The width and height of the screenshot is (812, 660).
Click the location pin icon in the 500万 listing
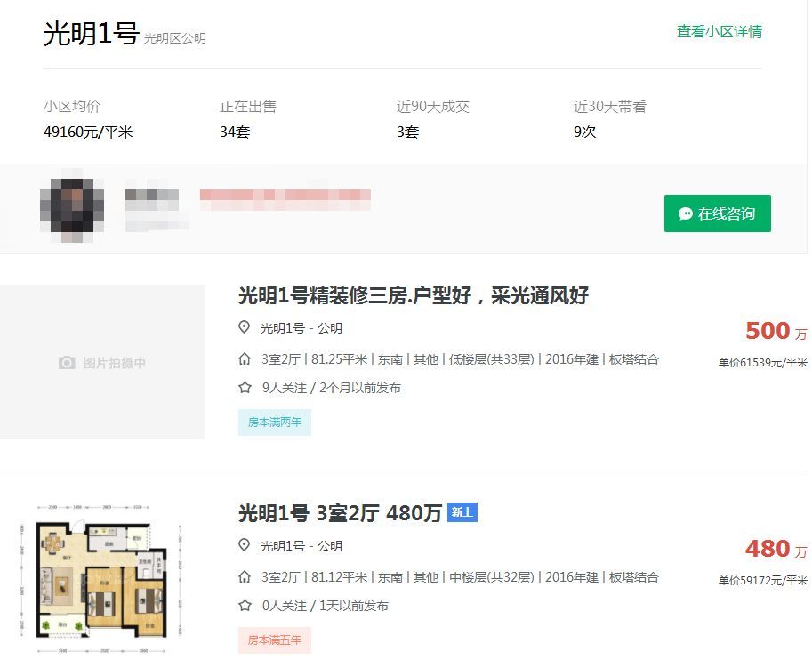pos(244,327)
